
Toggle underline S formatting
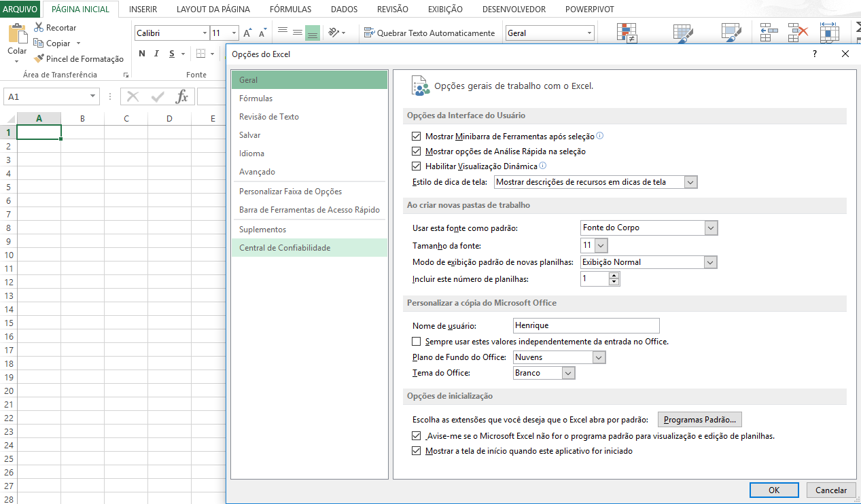click(173, 54)
